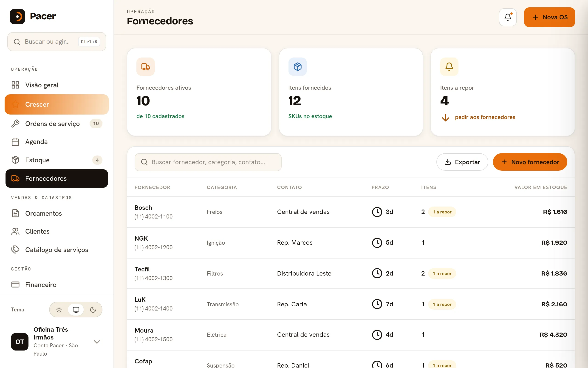
Task: Open Orçamentos in the sidebar
Action: tap(57, 213)
